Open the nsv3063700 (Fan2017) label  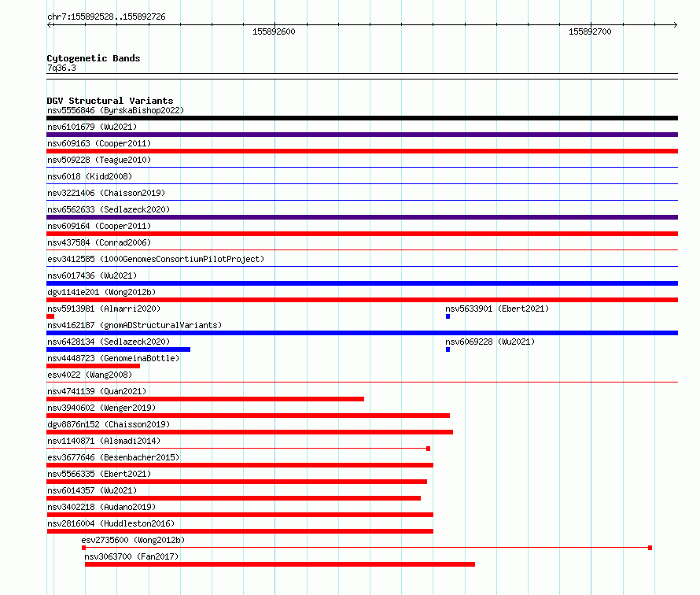(131, 556)
